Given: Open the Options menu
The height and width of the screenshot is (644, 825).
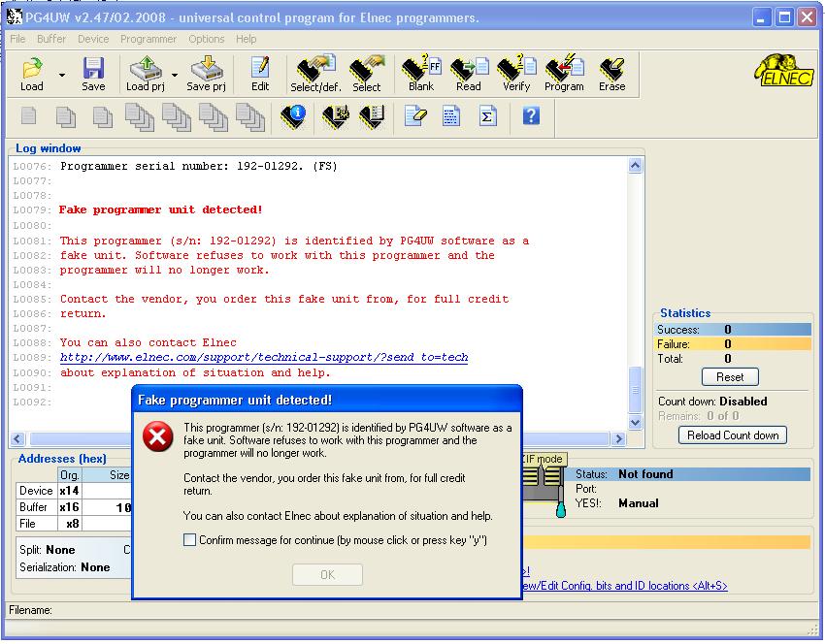Looking at the screenshot, I should (x=206, y=39).
